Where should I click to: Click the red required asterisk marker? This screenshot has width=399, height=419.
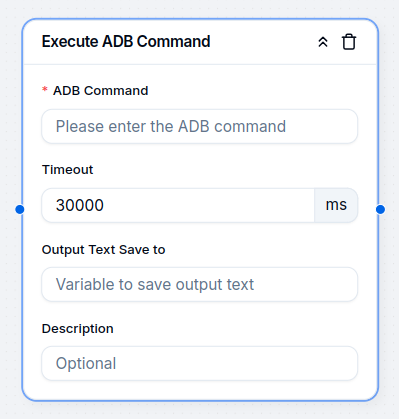[45, 89]
